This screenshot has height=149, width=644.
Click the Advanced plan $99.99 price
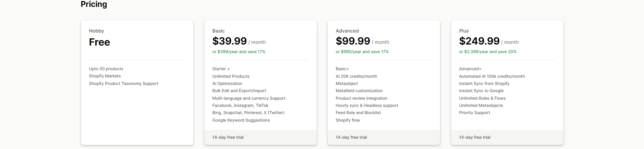tap(353, 41)
